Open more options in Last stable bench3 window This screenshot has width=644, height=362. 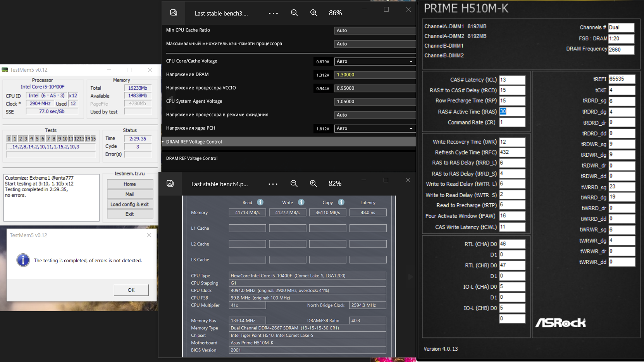(x=273, y=13)
